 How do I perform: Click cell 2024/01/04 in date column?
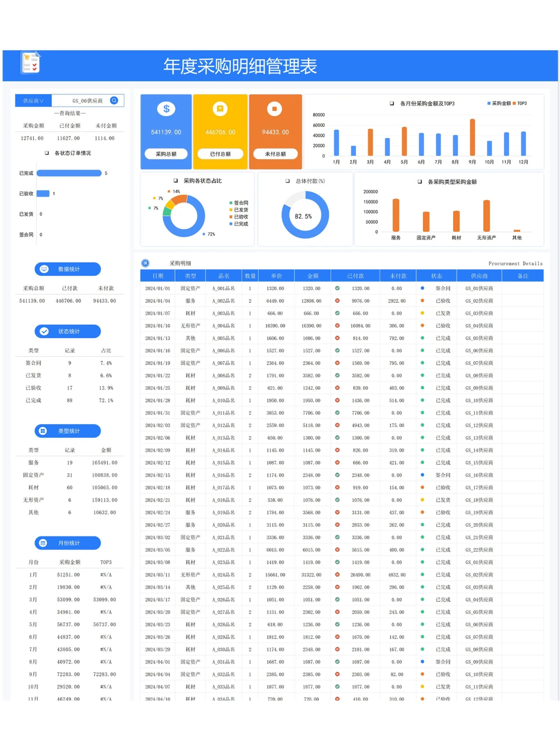pyautogui.click(x=158, y=301)
